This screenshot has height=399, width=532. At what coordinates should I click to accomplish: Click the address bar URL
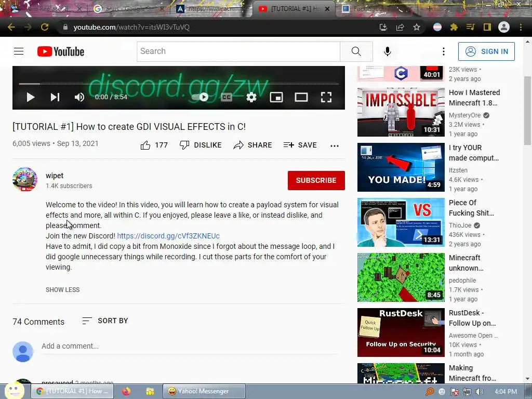131,27
